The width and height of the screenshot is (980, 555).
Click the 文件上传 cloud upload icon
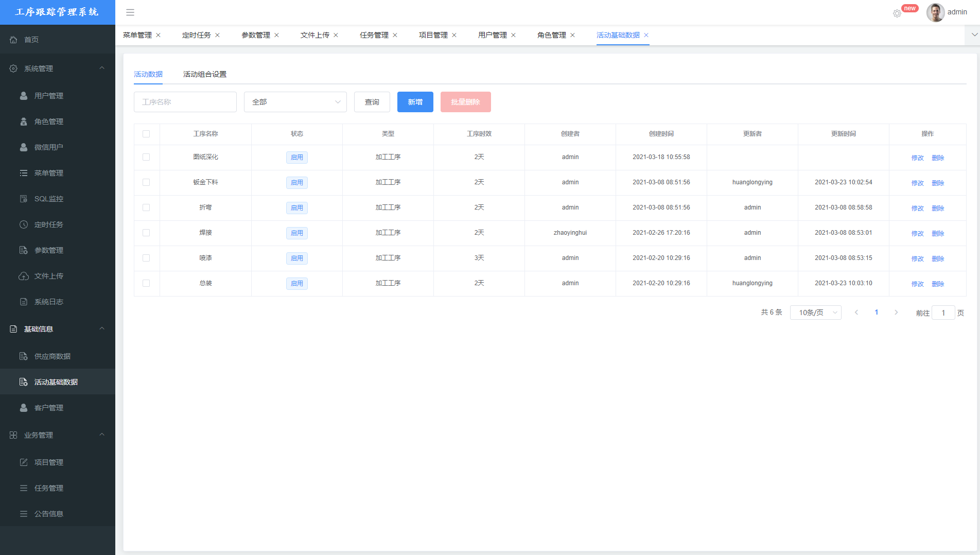tap(24, 276)
